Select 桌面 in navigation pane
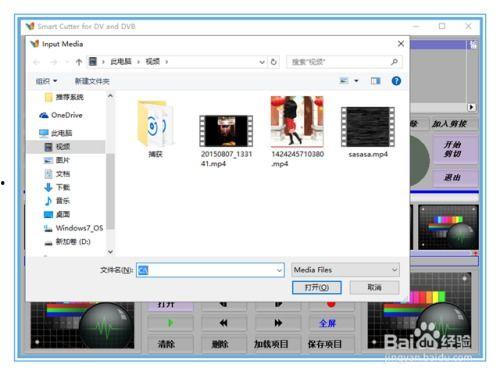The width and height of the screenshot is (500, 375). pos(57,214)
